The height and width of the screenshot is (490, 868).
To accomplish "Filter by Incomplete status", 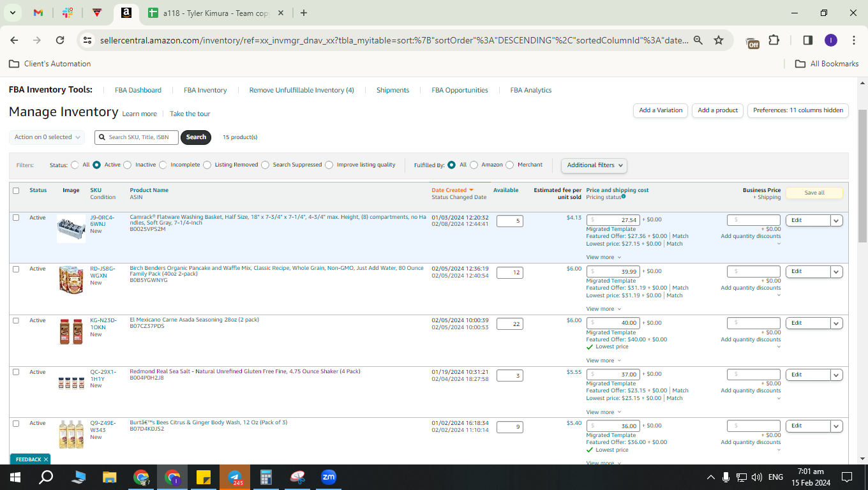I will (163, 165).
